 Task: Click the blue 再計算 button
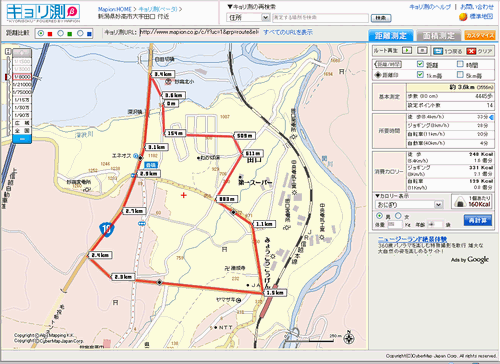point(477,220)
